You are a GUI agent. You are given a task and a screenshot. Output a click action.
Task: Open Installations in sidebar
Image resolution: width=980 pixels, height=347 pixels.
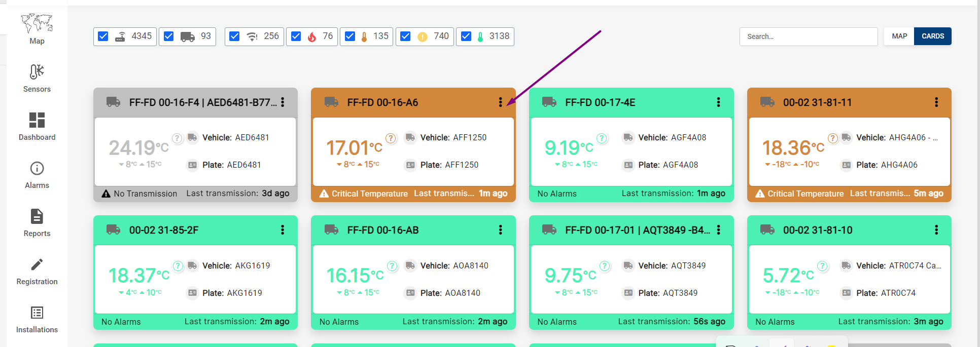pyautogui.click(x=37, y=319)
